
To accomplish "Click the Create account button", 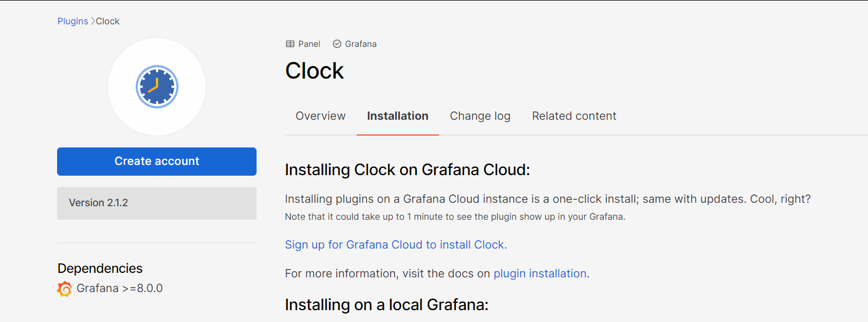I will pos(157,162).
